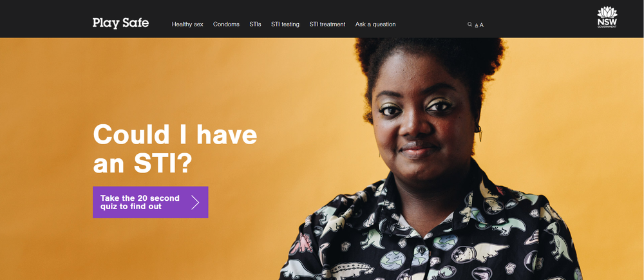Take the 20 second quiz button
Viewport: 644px width, 280px height.
click(x=150, y=202)
